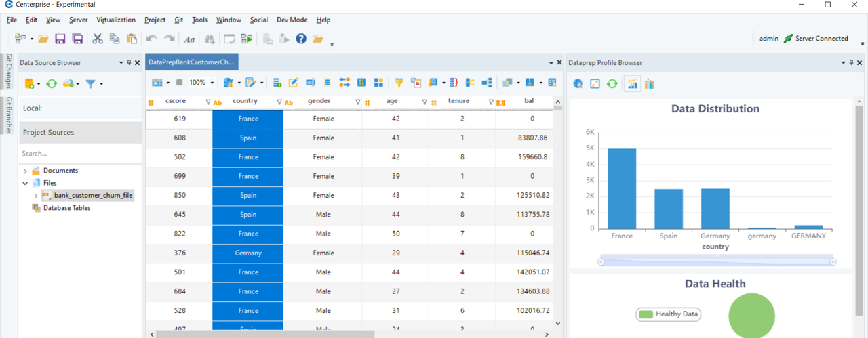Click the blue Help question mark icon
This screenshot has width=868, height=338.
coord(301,39)
